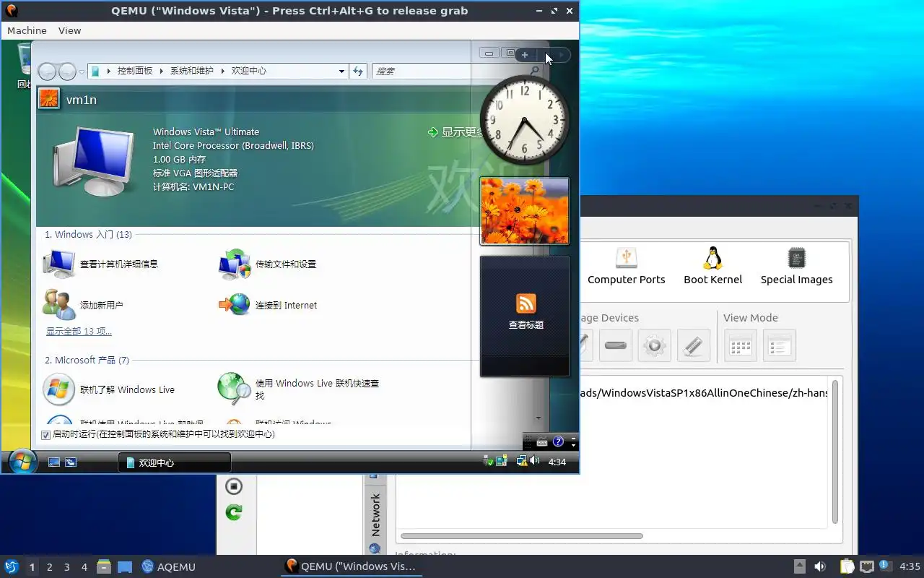
Task: Click the flower slideshow gadget
Action: tap(525, 211)
